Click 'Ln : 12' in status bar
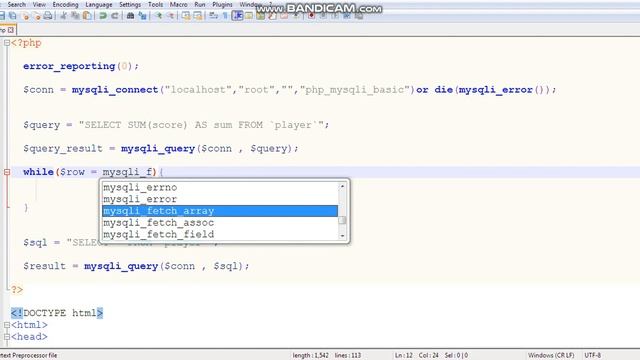The width and height of the screenshot is (640, 360). pyautogui.click(x=404, y=356)
